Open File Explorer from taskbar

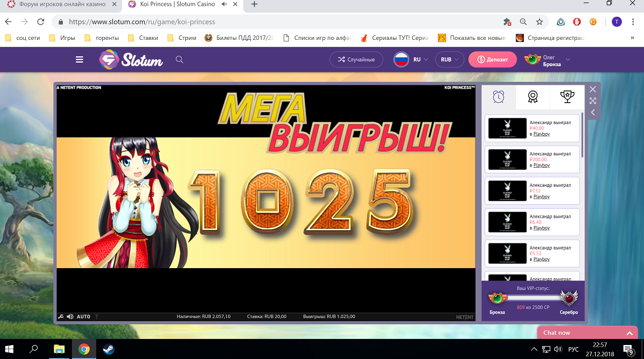click(59, 349)
